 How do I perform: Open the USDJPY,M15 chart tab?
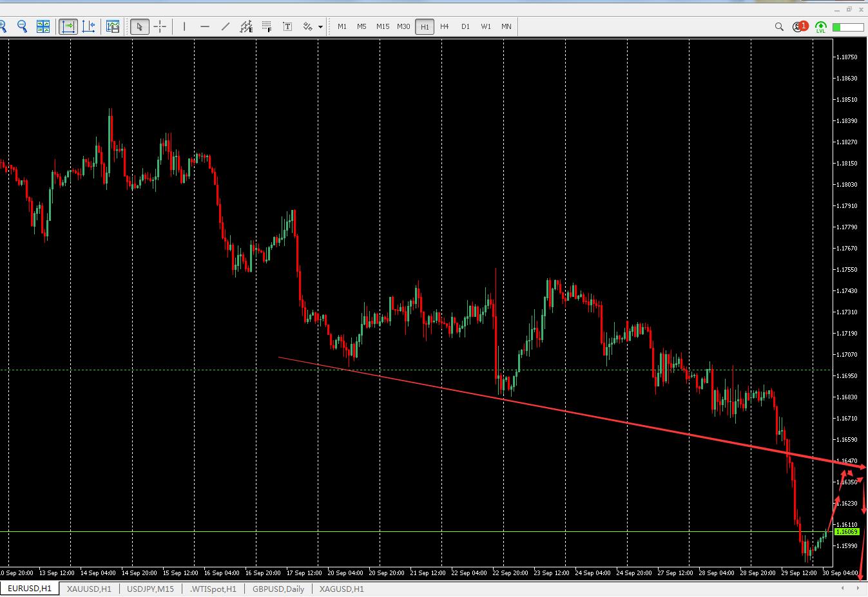tap(150, 589)
